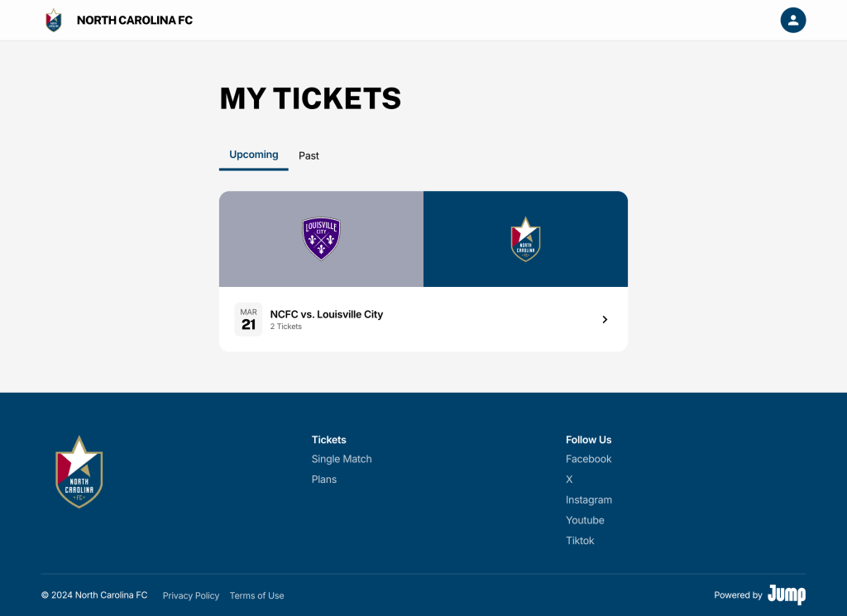Open match details with the chevron arrow
This screenshot has height=616, width=847.
[605, 320]
